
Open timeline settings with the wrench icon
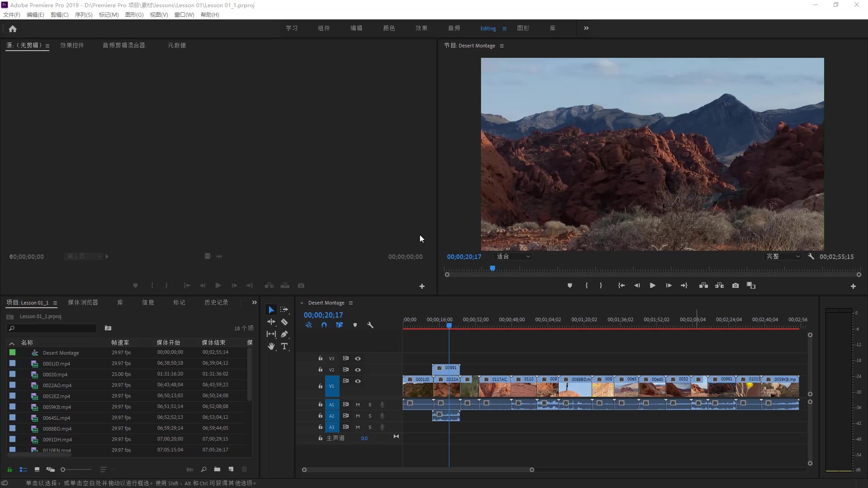(x=370, y=325)
